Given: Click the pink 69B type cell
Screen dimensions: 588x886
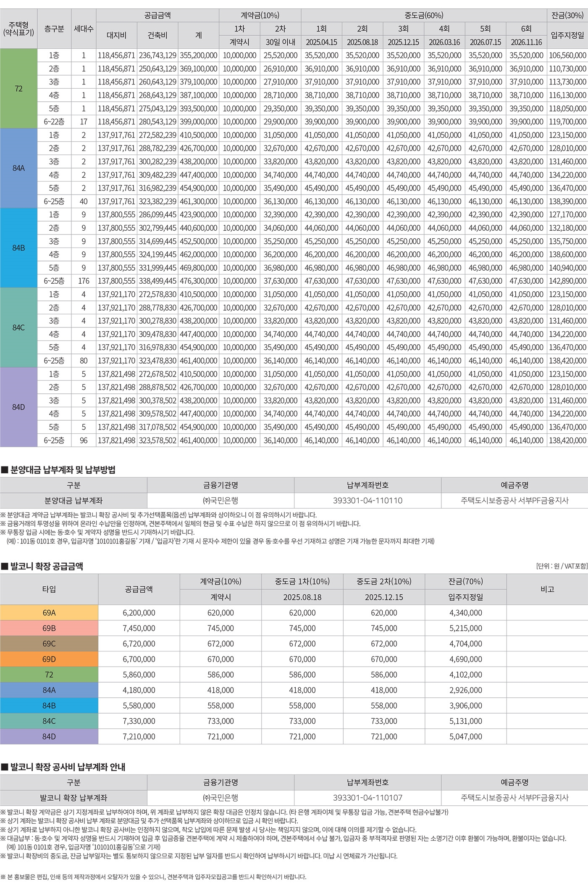Looking at the screenshot, I should coord(49,628).
